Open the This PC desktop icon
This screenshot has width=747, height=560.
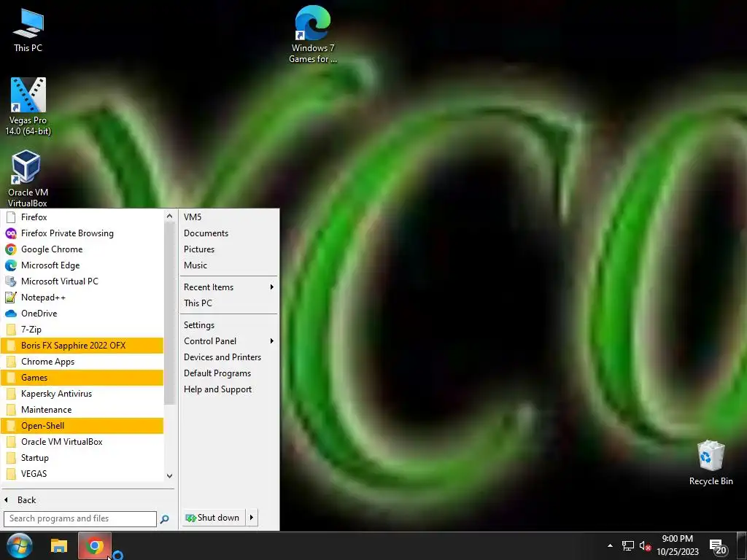pyautogui.click(x=28, y=31)
